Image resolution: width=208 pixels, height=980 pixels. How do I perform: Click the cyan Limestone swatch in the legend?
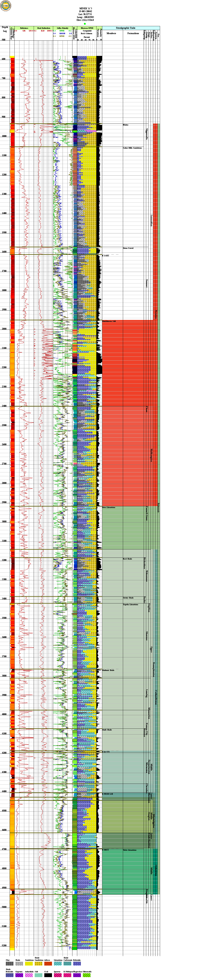point(58,964)
